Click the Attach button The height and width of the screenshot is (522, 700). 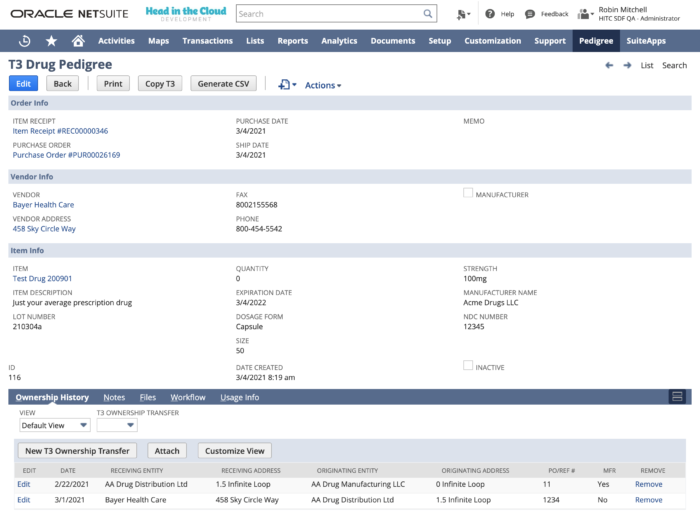pyautogui.click(x=167, y=451)
